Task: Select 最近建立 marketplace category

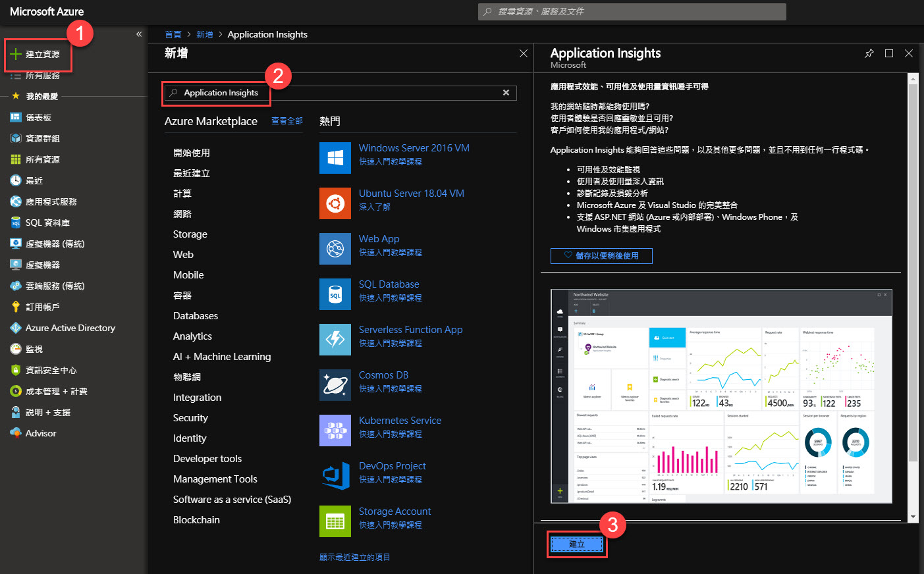Action: pos(192,173)
